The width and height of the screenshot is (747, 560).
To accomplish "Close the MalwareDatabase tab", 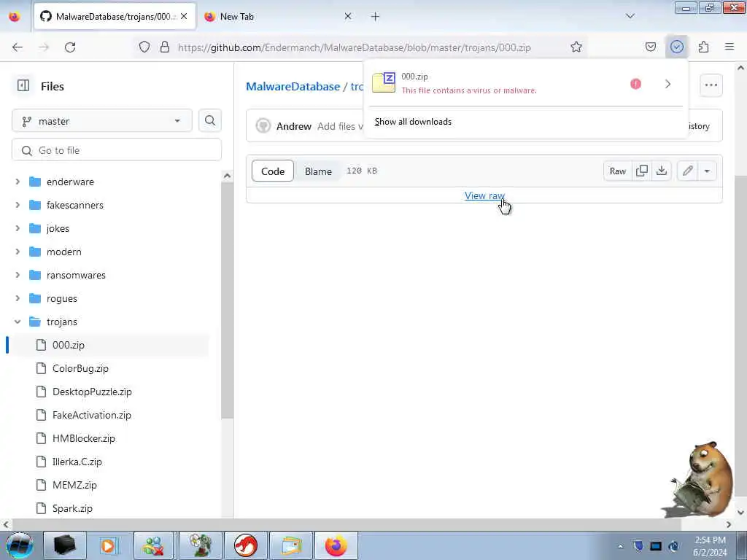I will (x=184, y=16).
